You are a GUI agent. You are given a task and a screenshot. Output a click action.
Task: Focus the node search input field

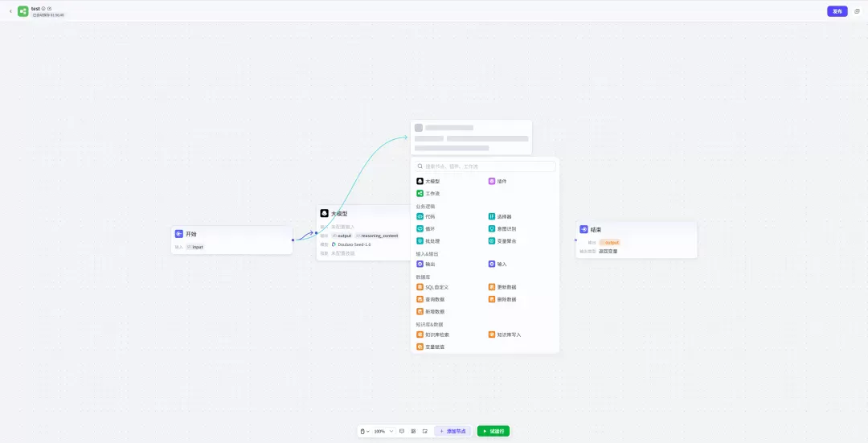(x=485, y=166)
